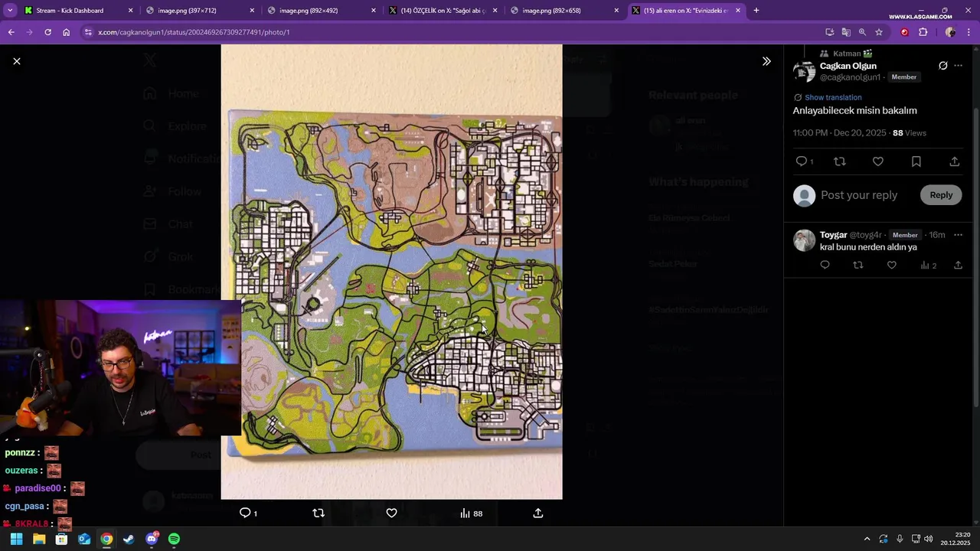Show hidden system tray icons
This screenshot has width=980, height=551.
pos(867,539)
